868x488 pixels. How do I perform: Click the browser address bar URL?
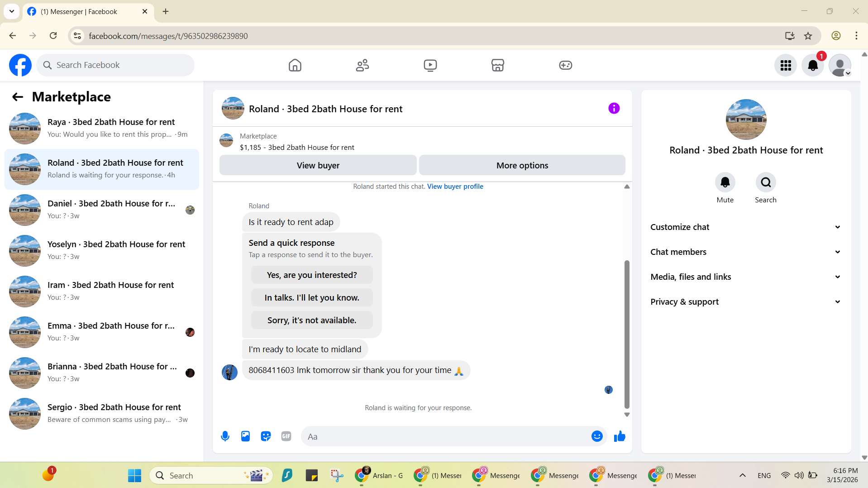coord(168,36)
